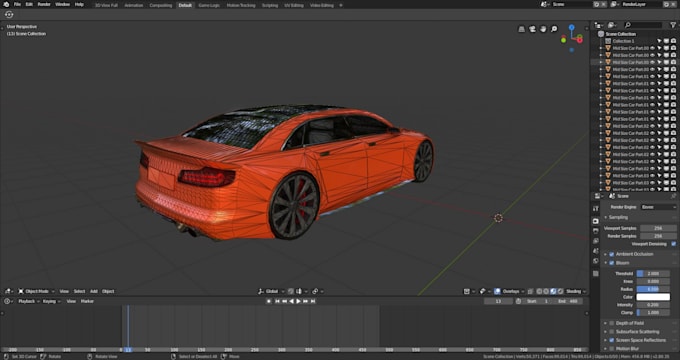This screenshot has height=360, width=680.
Task: Collapse the Bloom panel arrow
Action: [605, 263]
